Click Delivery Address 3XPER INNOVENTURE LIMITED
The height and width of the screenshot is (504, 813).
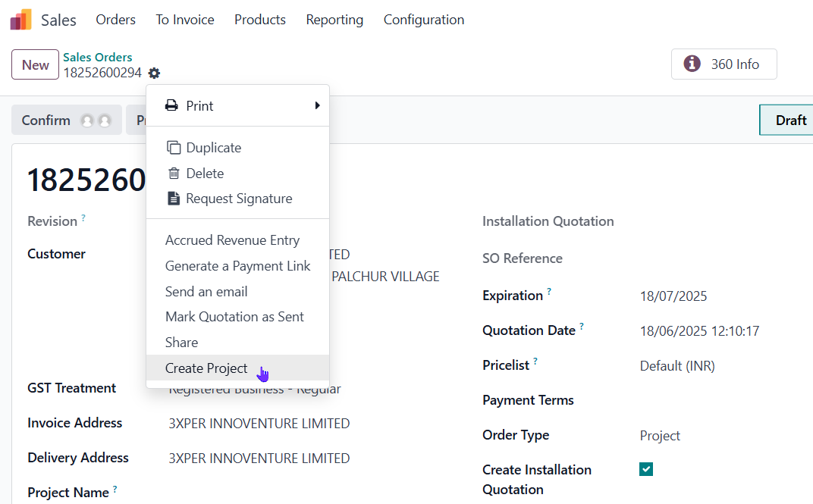[259, 459]
